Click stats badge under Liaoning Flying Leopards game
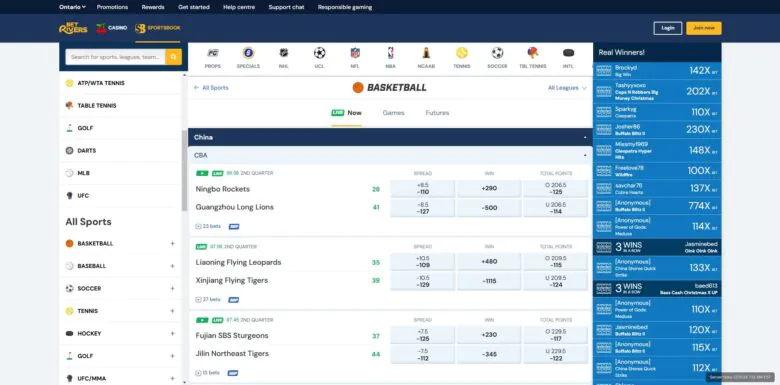Viewport: 780px width, 385px height. click(233, 300)
